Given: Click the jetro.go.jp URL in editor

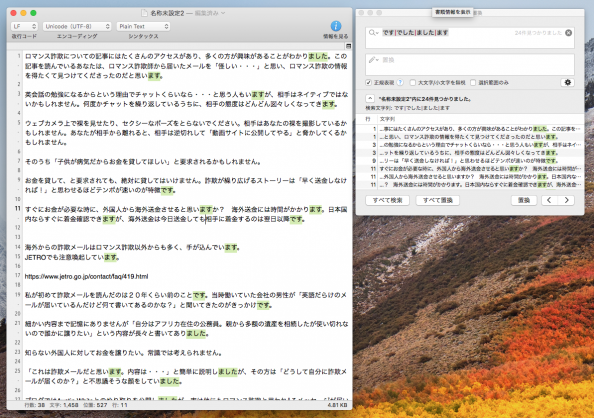Looking at the screenshot, I should (86, 276).
